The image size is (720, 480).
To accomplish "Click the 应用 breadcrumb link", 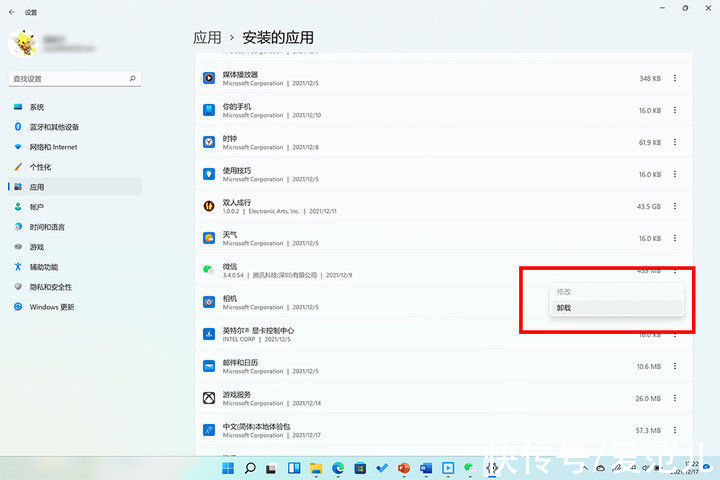I will click(x=207, y=37).
